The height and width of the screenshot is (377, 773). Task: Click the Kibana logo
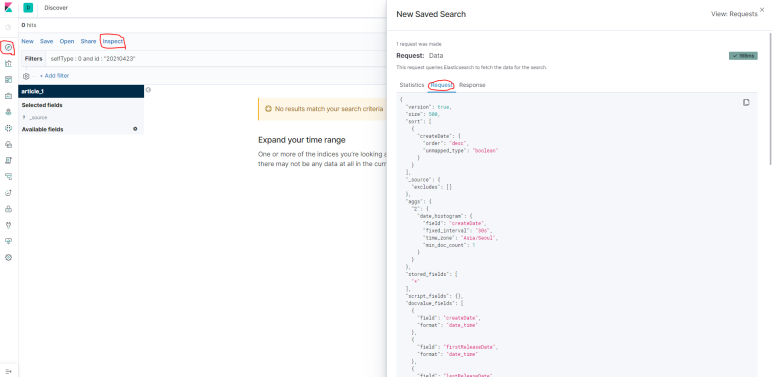[8, 8]
